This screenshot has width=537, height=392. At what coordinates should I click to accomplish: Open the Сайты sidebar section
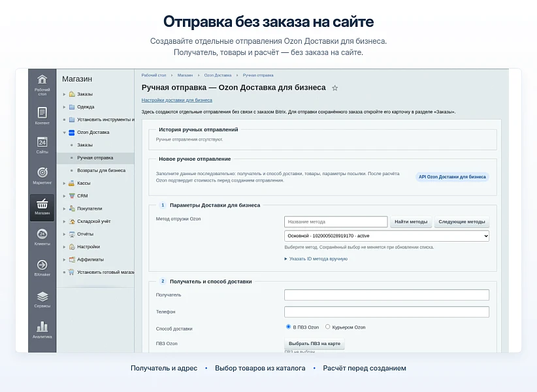[42, 145]
